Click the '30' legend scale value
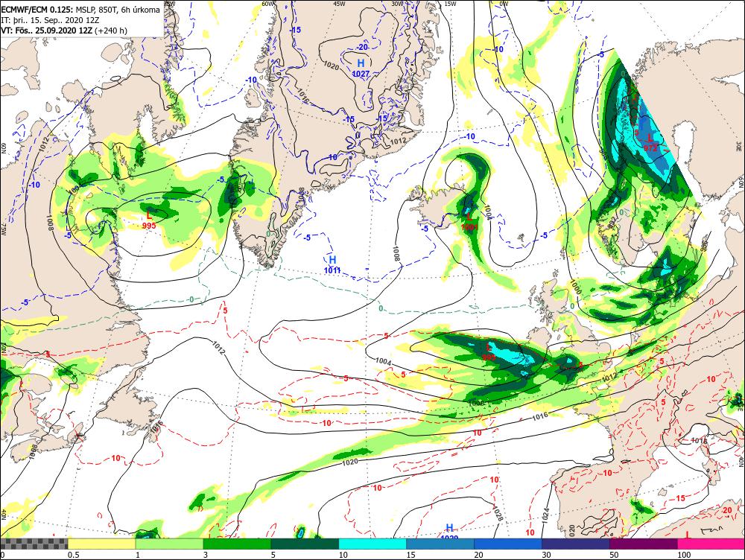This screenshot has height=560, width=745. (x=546, y=555)
